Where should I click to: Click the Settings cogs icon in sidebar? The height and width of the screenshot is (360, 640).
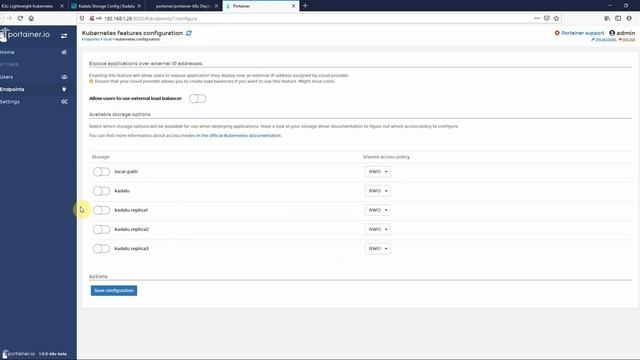64,102
